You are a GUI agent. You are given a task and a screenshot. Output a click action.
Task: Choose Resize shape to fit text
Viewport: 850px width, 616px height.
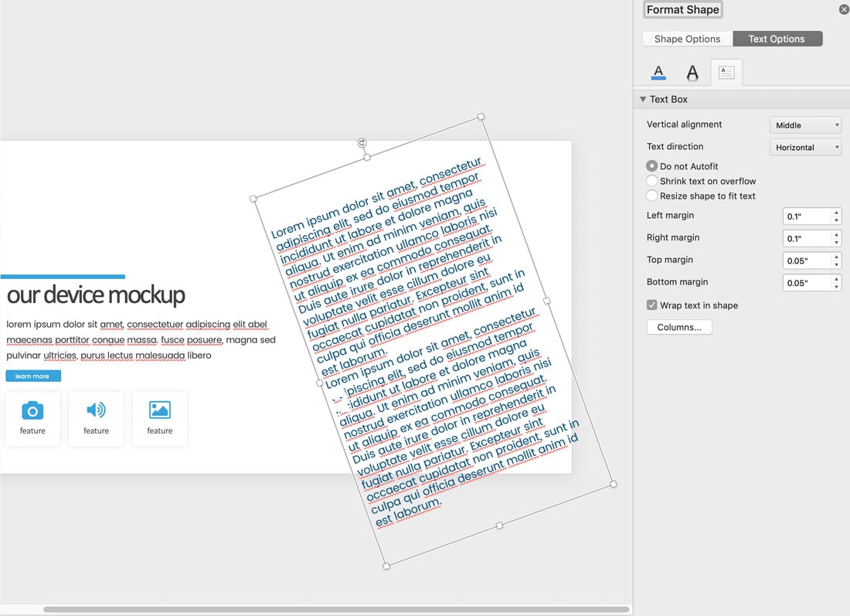(x=651, y=196)
